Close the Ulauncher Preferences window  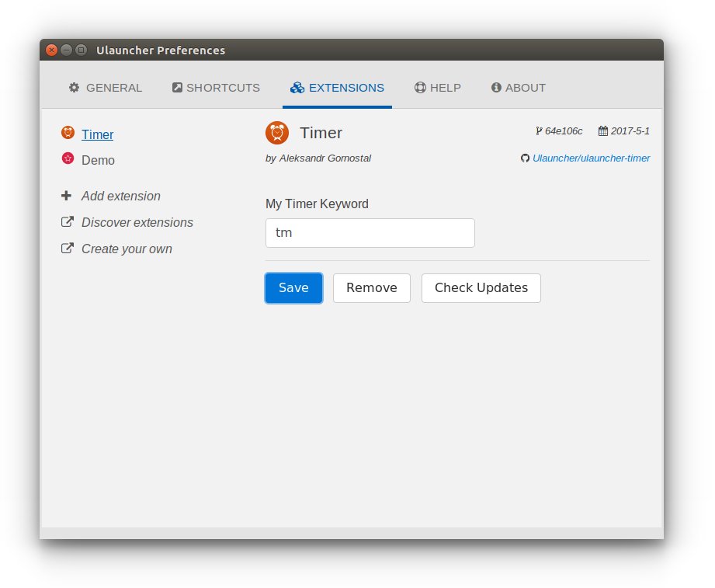(51, 50)
